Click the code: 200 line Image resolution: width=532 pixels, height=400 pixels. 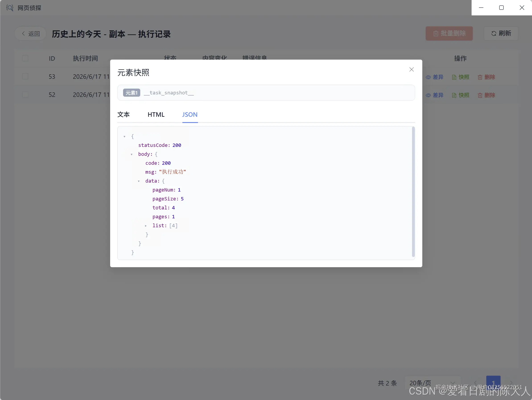tap(158, 163)
